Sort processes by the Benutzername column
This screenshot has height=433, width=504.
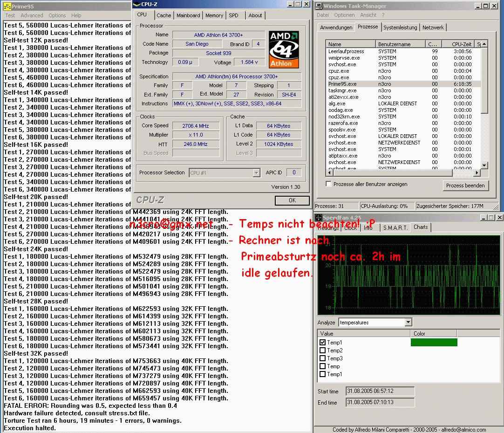pos(401,44)
